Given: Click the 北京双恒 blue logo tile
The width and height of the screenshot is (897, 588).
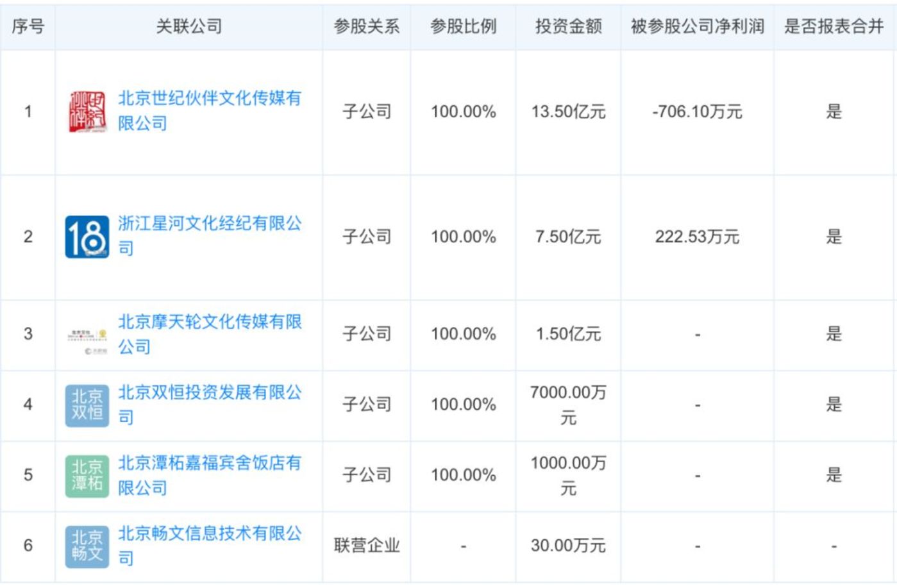Looking at the screenshot, I should (x=87, y=405).
